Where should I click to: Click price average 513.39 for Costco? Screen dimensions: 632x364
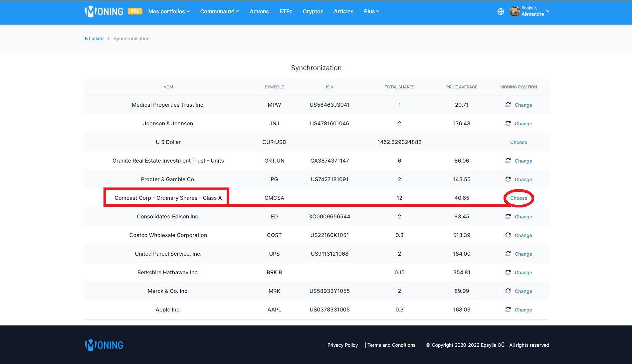[462, 235]
